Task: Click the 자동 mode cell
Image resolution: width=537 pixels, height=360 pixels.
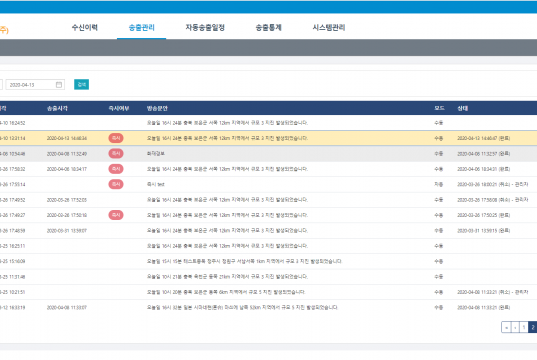Action: click(x=439, y=184)
